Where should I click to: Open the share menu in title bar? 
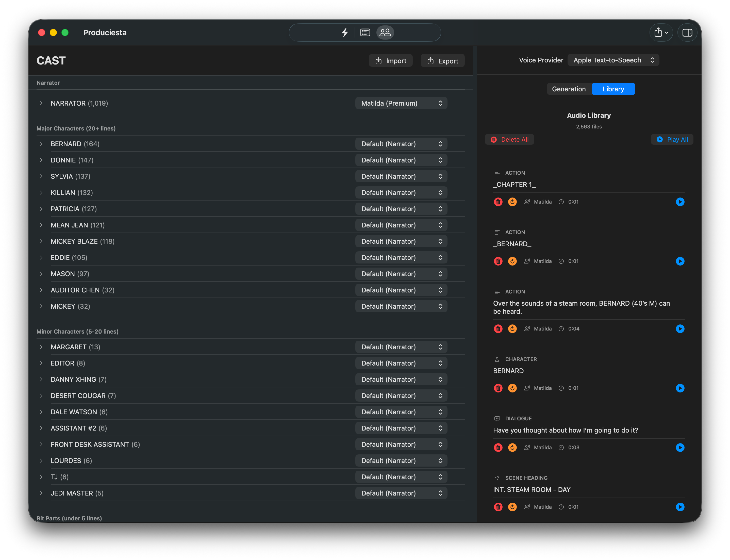click(661, 32)
